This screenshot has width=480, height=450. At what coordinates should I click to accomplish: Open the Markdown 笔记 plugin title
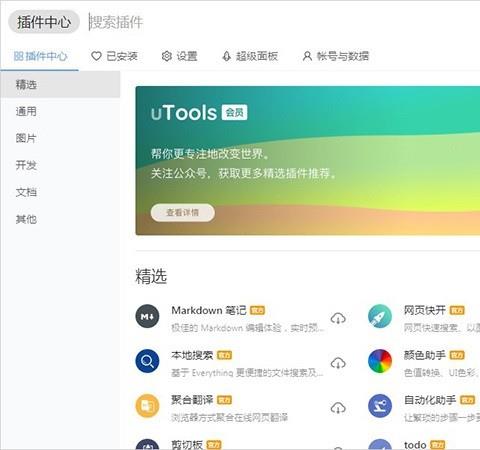(x=209, y=310)
